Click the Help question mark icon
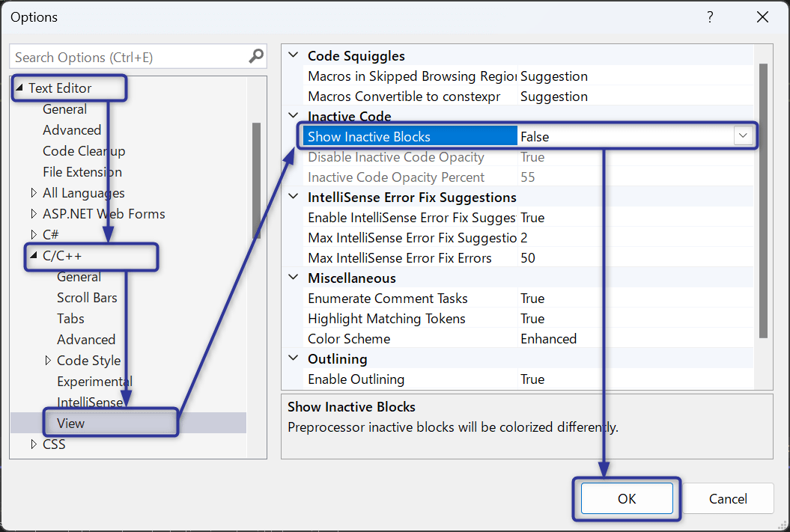 (710, 16)
